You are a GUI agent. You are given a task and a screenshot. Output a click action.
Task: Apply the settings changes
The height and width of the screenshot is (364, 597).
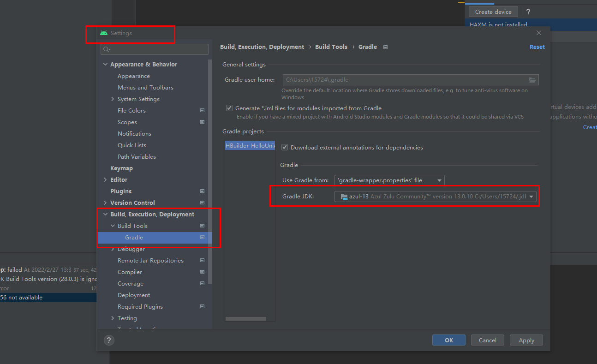[526, 340]
